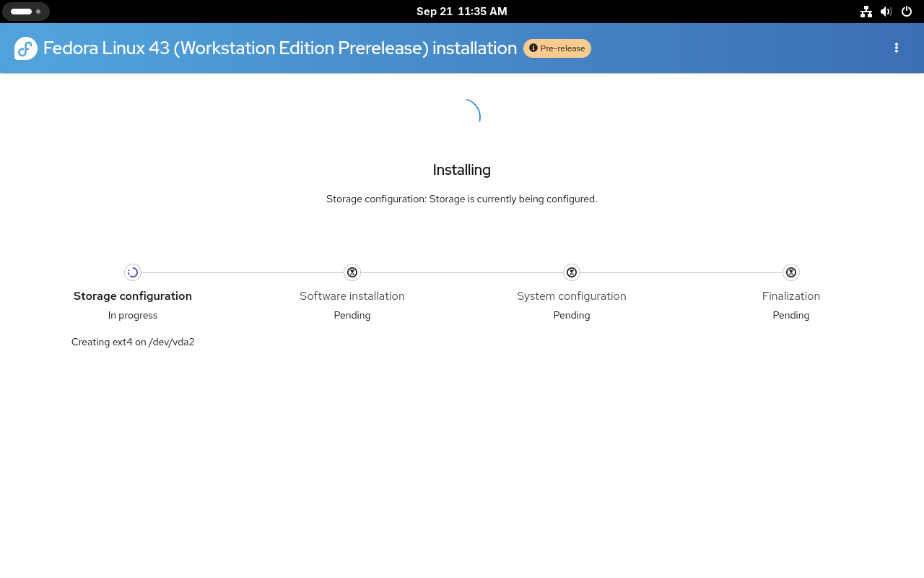Click the volume speaker icon in top bar
The height and width of the screenshot is (578, 924).
click(x=886, y=12)
